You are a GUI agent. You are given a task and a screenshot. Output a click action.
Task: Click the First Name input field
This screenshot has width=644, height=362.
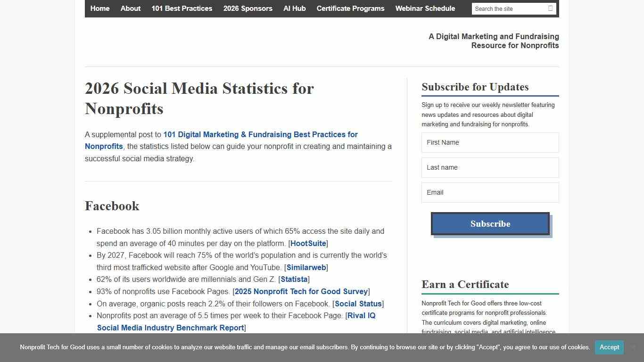(490, 142)
